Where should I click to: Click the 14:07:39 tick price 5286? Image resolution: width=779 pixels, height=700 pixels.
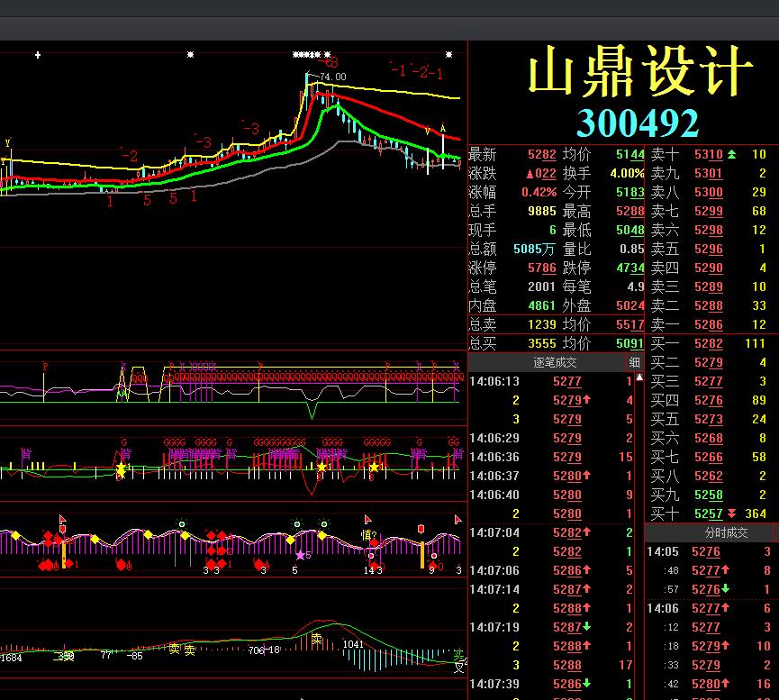pyautogui.click(x=566, y=684)
